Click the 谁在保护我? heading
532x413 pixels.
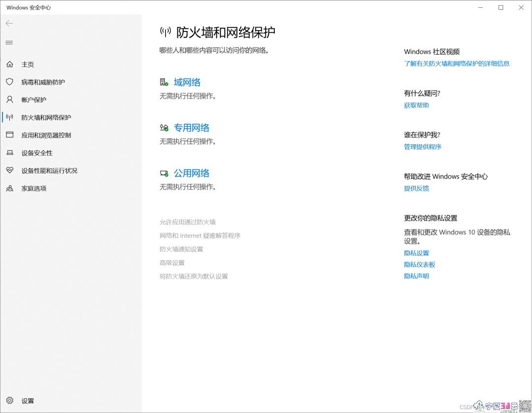(x=422, y=135)
